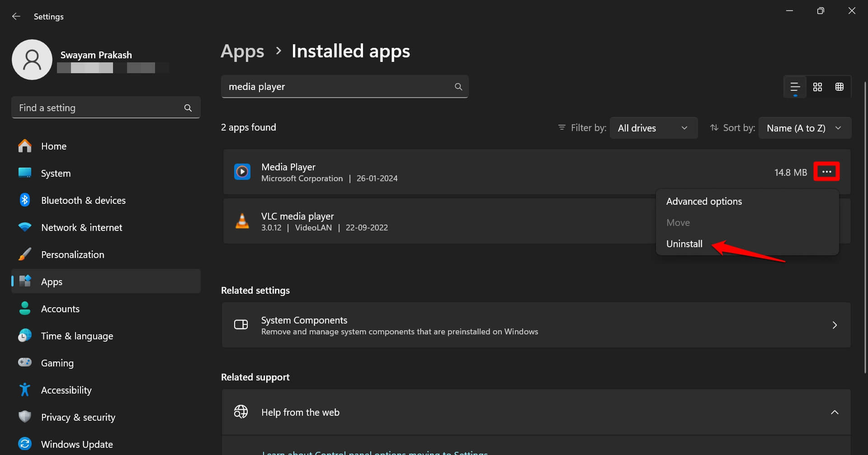Click the Time & language globe-clock icon

(x=25, y=336)
